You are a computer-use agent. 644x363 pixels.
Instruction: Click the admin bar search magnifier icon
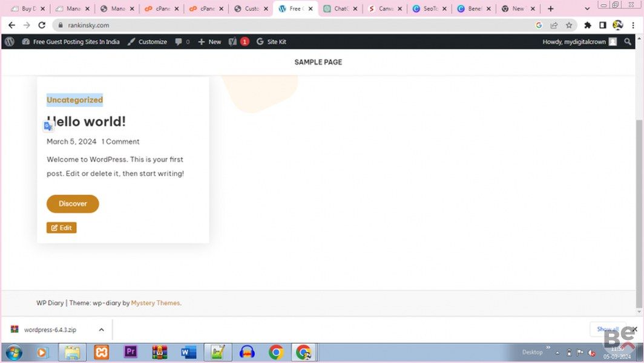(x=628, y=42)
